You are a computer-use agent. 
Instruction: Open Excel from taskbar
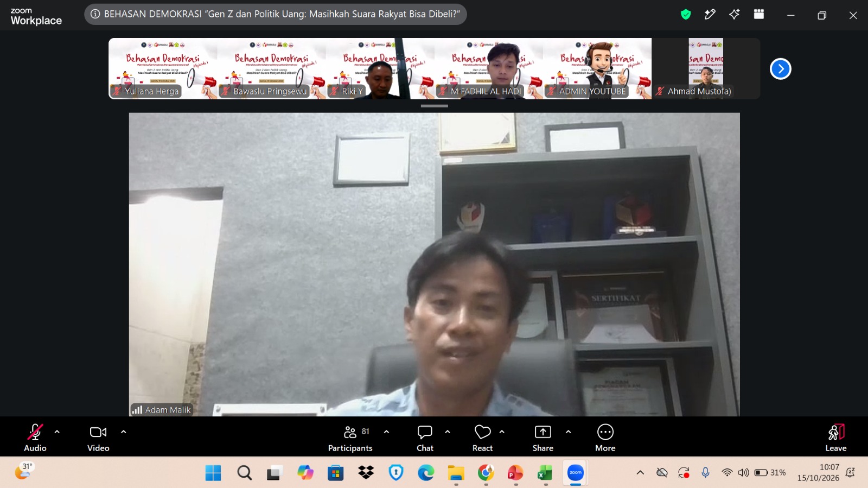545,473
